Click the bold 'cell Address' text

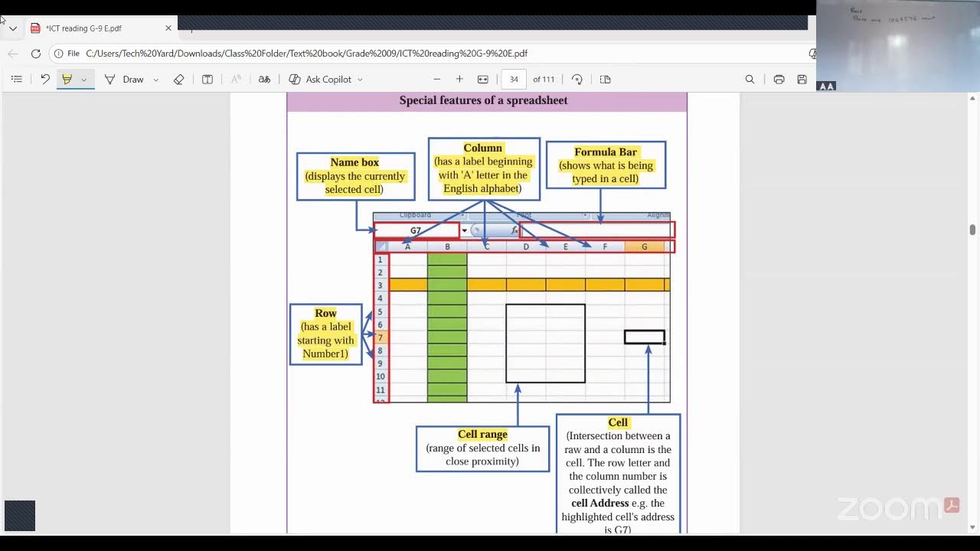tap(600, 503)
